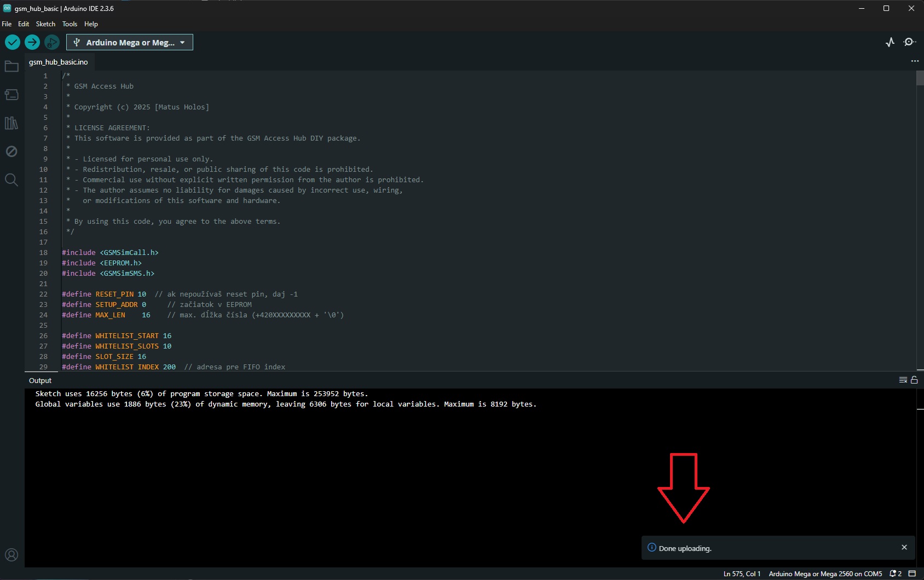Screen dimensions: 924x580
Task: Click the #include <GSMSimSMS.h> line
Action: pyautogui.click(x=108, y=274)
